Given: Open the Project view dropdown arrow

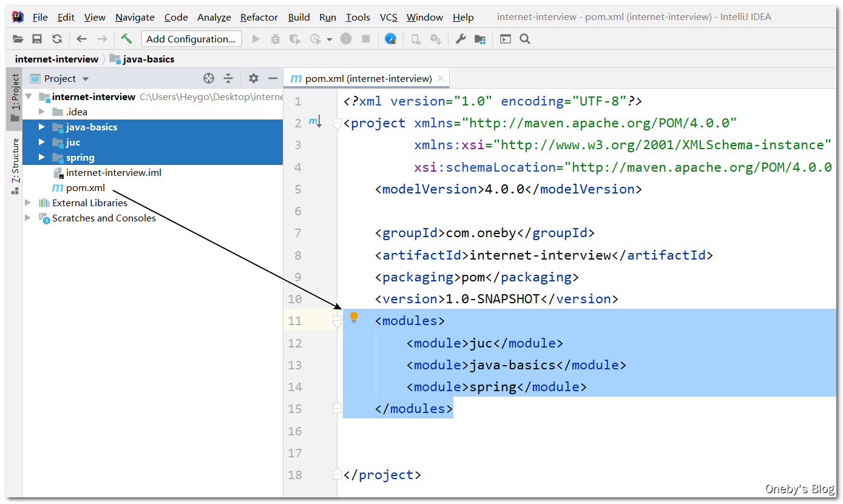Looking at the screenshot, I should click(86, 79).
